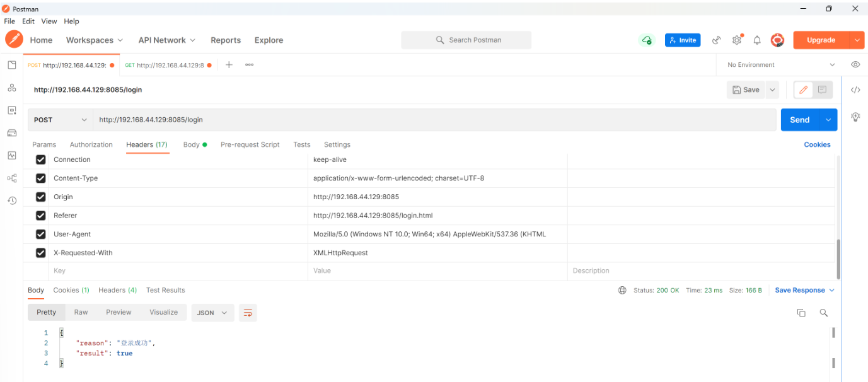The image size is (868, 382).
Task: Open the user avatar menu
Action: 777,40
